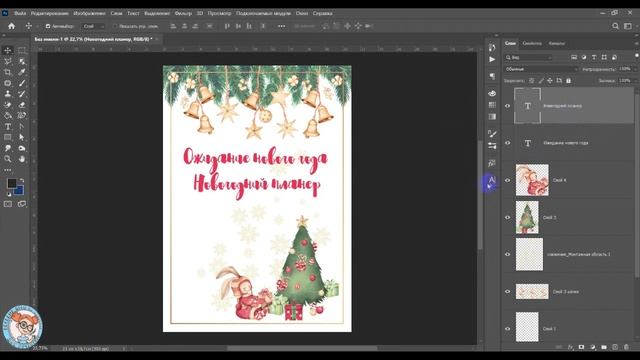Toggle Quick Mask mode icon
The height and width of the screenshot is (360, 640).
(8, 204)
